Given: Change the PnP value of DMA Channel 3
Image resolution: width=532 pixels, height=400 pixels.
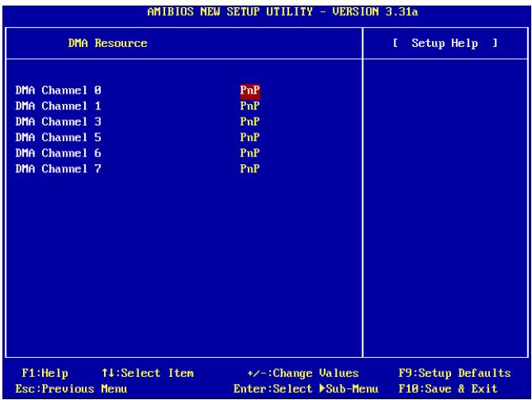Looking at the screenshot, I should tap(250, 121).
